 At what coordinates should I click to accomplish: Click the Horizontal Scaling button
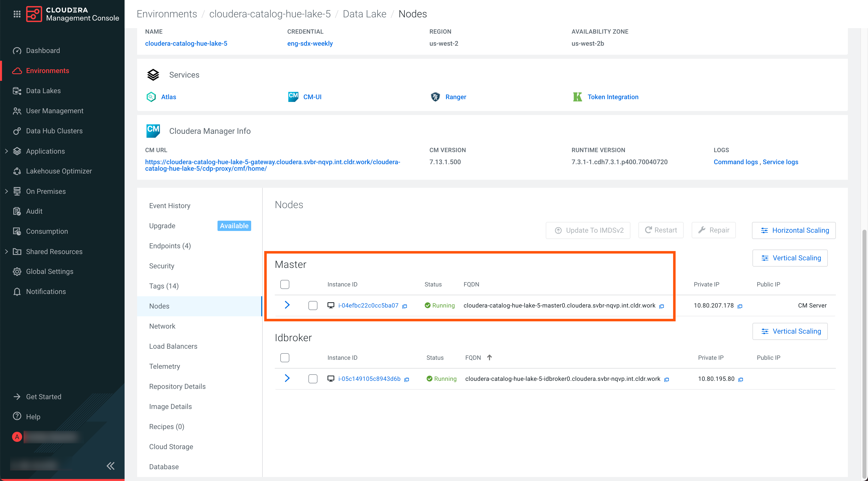794,230
